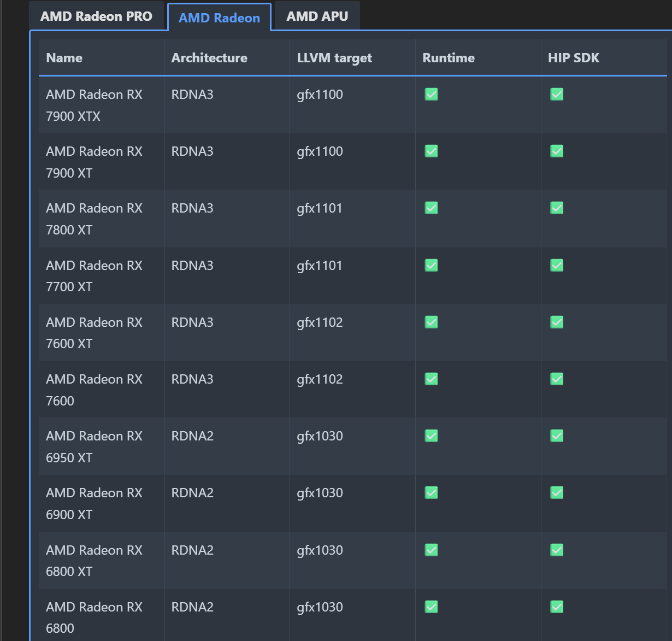Screen dimensions: 672x641
Task: Click HIP SDK checkmark for RX 7600 XT
Action: pyautogui.click(x=557, y=322)
